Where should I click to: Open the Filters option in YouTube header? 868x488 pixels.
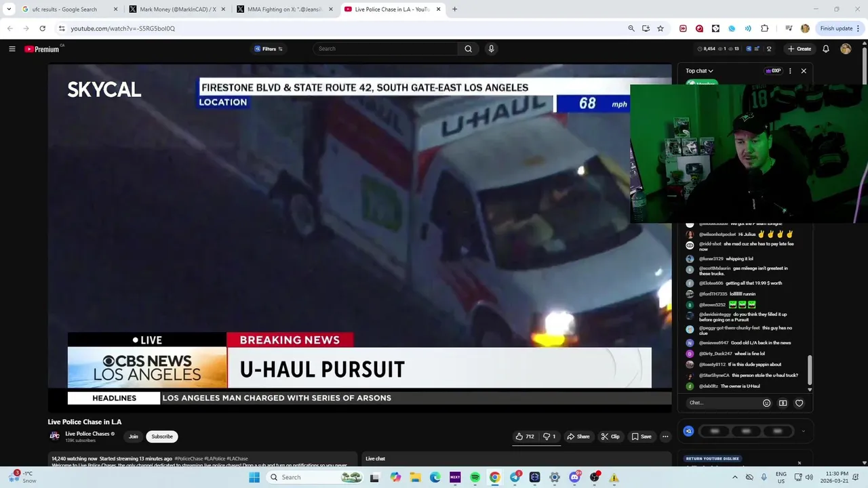point(269,49)
